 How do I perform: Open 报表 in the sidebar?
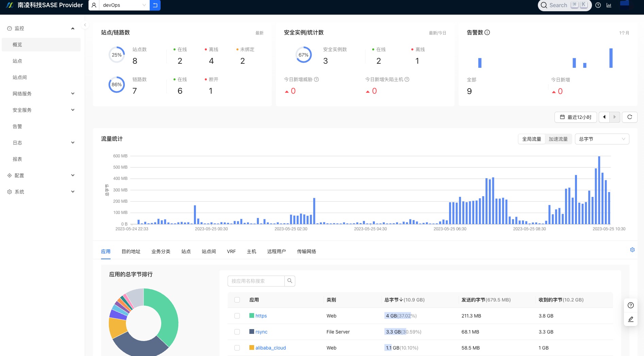click(x=41, y=159)
